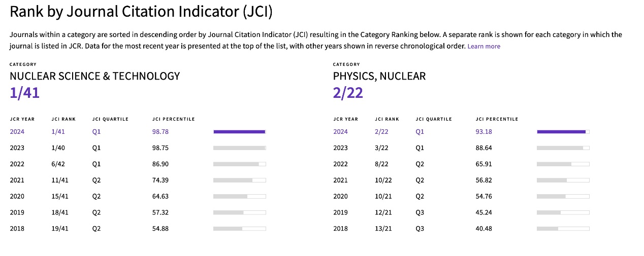Viewport: 644px width, 256px height.
Task: Select the NUCLEAR SCIENCE & TECHNOLOGY category title
Action: [x=95, y=76]
